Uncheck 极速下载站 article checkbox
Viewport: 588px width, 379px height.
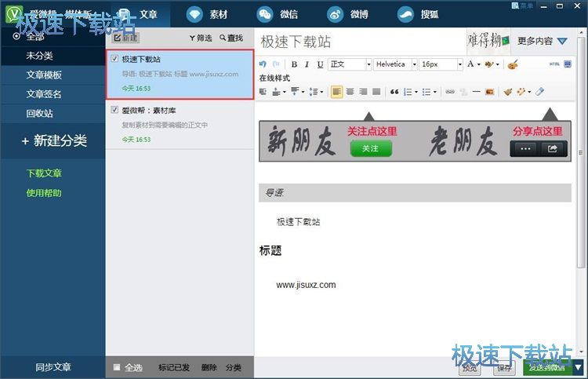click(114, 59)
